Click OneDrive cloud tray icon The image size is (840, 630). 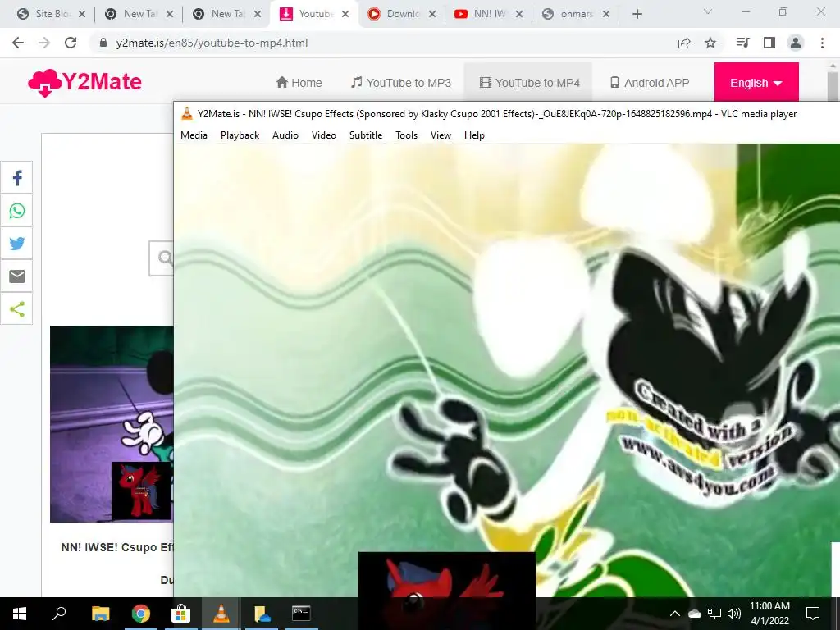(694, 614)
